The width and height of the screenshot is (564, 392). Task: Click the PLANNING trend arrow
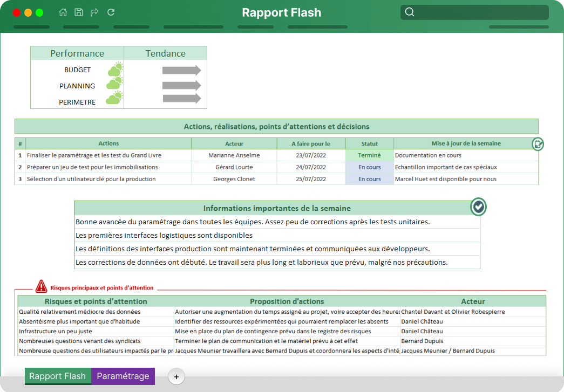pos(182,86)
